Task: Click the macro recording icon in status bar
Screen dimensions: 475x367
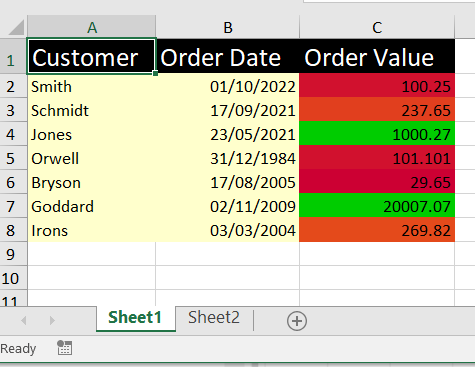Action: click(x=64, y=348)
